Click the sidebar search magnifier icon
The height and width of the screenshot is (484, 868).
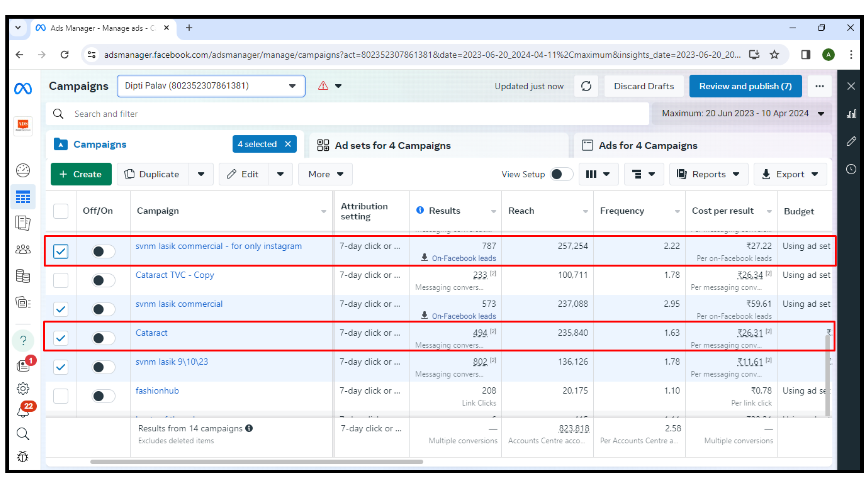(23, 434)
